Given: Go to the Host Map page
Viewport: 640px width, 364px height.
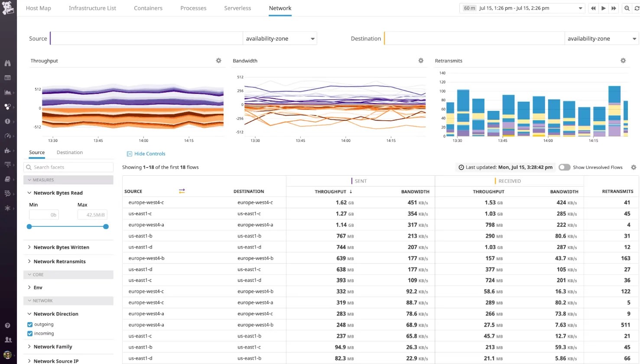Looking at the screenshot, I should [x=38, y=8].
